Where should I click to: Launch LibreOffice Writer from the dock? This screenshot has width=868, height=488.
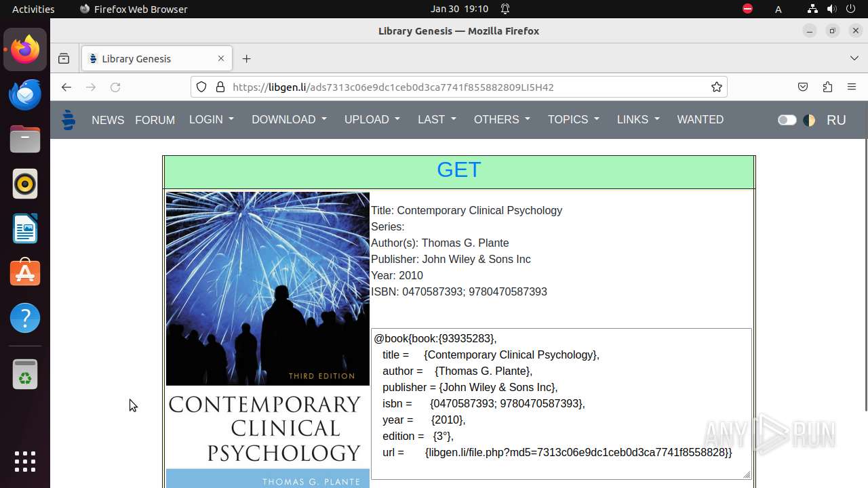pyautogui.click(x=25, y=228)
